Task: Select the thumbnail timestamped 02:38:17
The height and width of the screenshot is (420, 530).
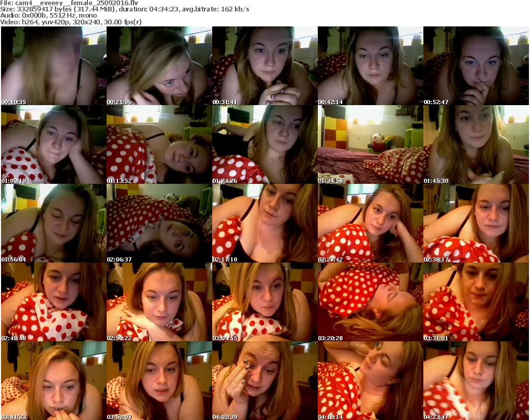Action: coord(476,224)
